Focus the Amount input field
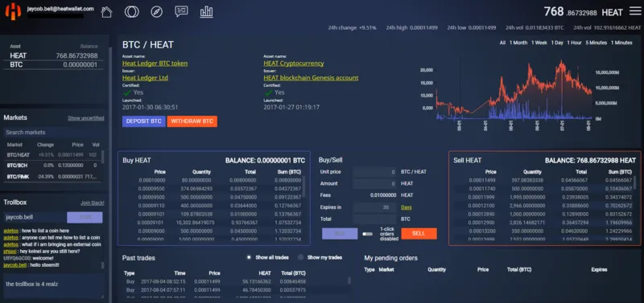This screenshot has height=303, width=644. (375, 183)
